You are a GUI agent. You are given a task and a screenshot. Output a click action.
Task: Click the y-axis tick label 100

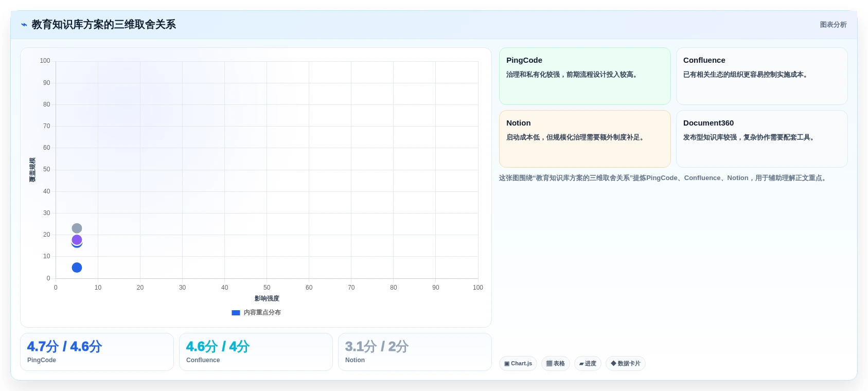pyautogui.click(x=45, y=61)
